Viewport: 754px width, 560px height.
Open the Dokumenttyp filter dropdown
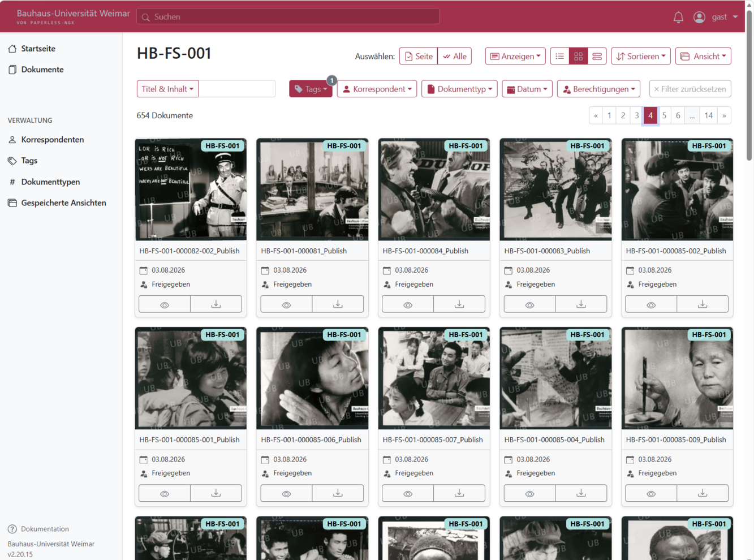pyautogui.click(x=459, y=89)
